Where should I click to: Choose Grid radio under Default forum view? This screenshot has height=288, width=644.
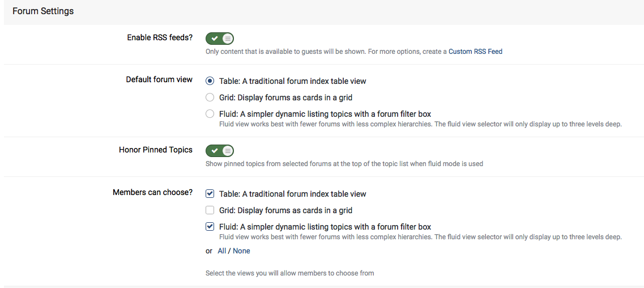point(210,98)
